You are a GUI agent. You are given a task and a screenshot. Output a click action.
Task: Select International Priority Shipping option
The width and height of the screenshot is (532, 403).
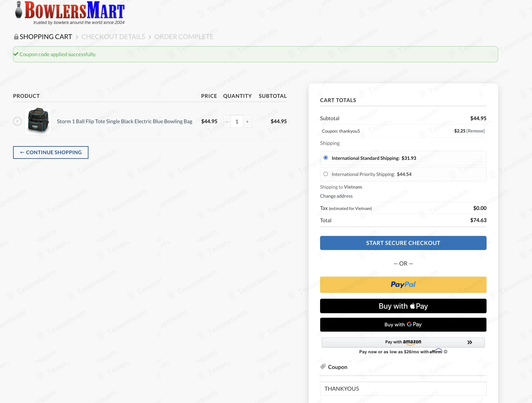click(326, 174)
